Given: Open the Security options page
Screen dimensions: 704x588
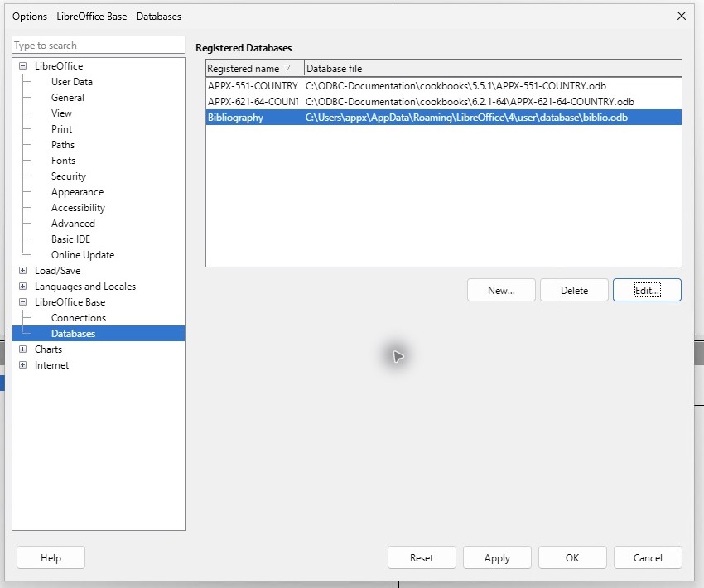Looking at the screenshot, I should pos(69,176).
